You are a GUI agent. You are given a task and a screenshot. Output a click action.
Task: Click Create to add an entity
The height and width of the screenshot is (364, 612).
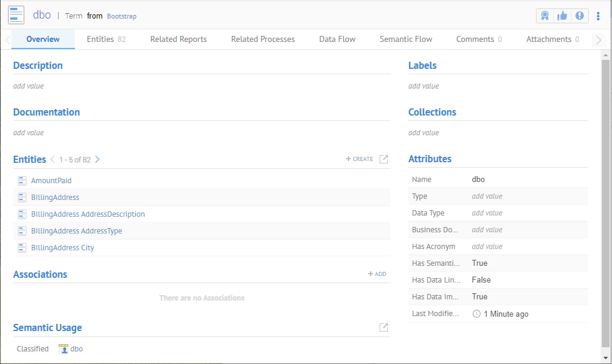click(x=359, y=159)
